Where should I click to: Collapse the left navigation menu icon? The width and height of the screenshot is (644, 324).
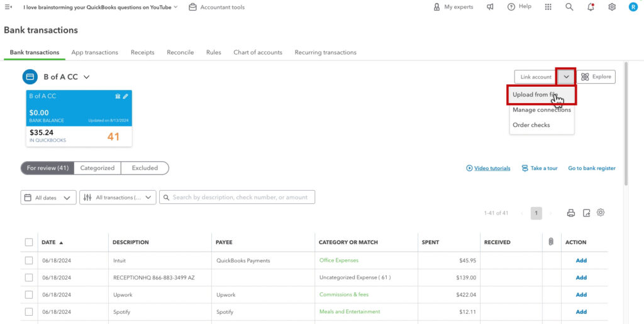8,7
